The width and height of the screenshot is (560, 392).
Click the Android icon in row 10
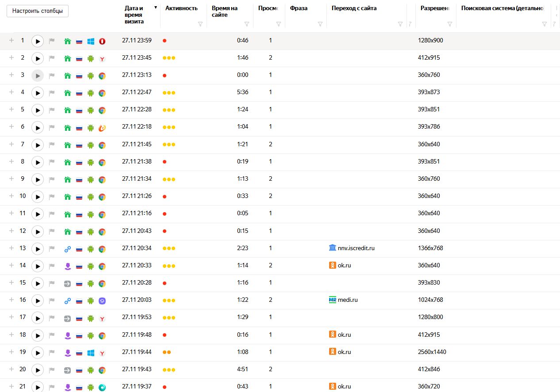(x=91, y=197)
